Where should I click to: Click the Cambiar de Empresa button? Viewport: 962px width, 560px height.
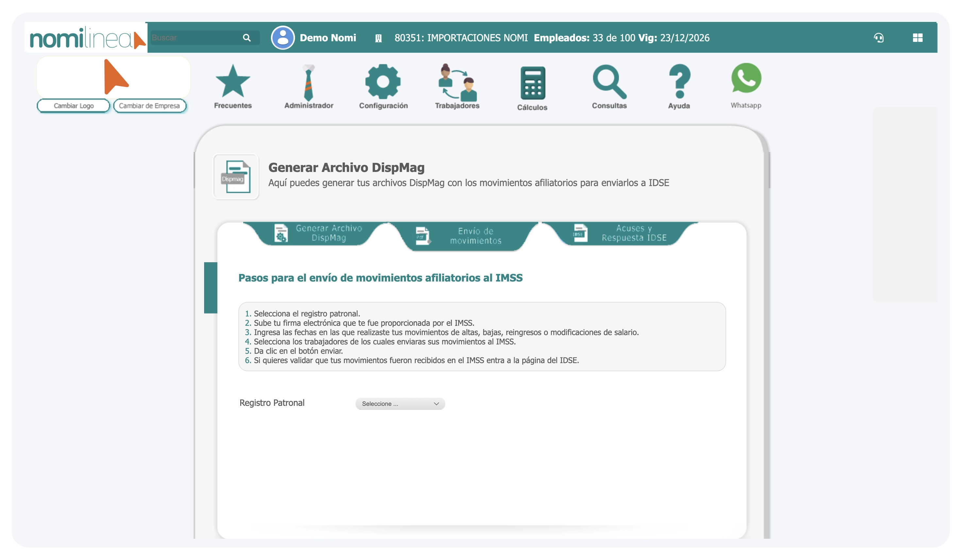(x=150, y=106)
